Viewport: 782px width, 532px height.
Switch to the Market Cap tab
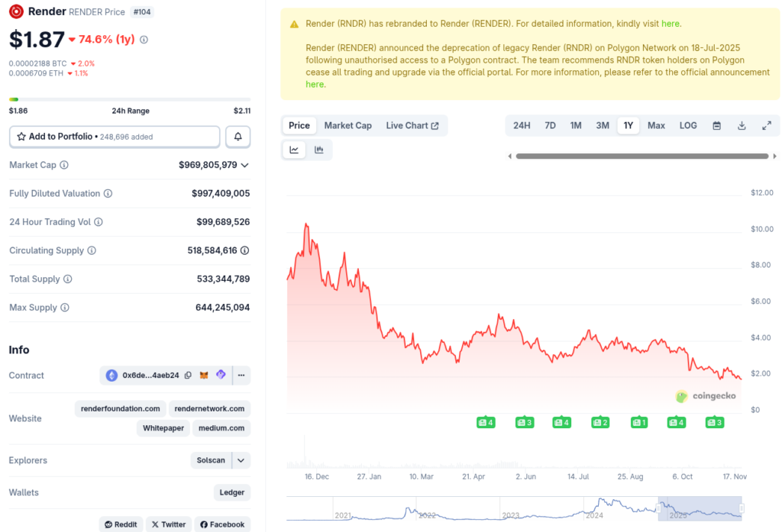(347, 125)
